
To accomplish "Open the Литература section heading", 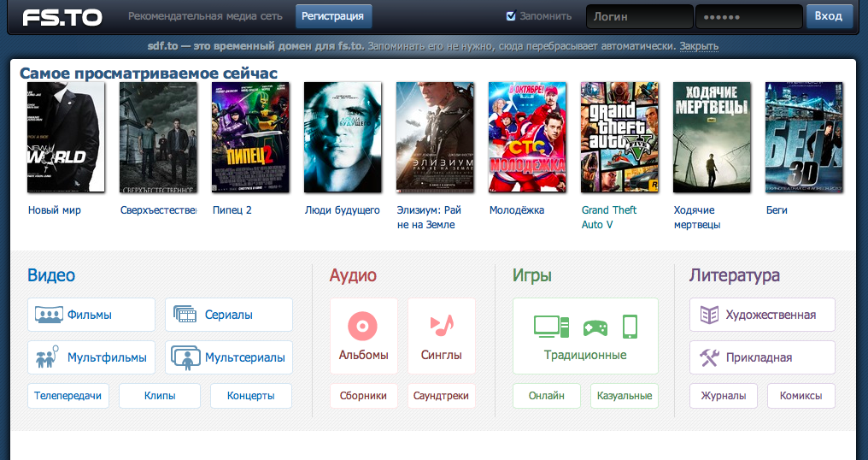I will 734,275.
